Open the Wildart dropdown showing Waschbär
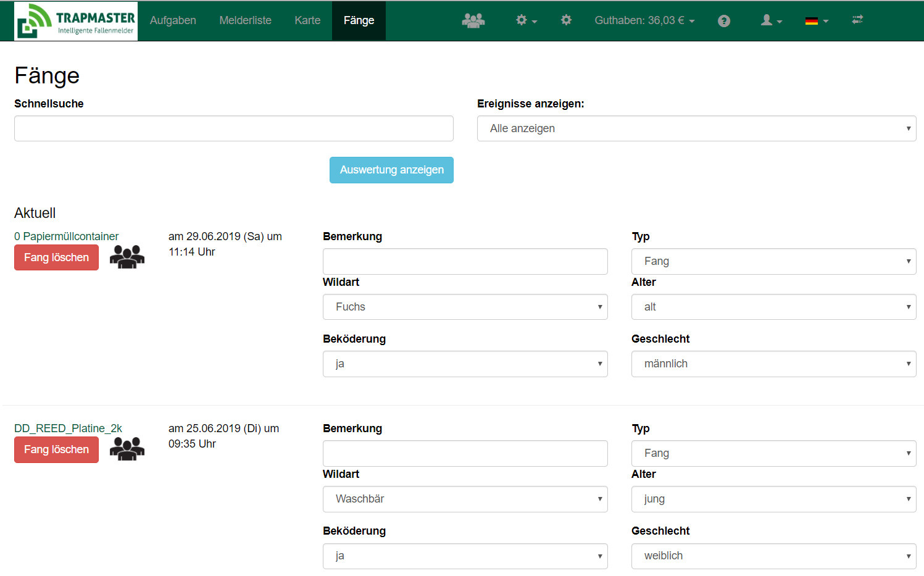 click(x=465, y=499)
